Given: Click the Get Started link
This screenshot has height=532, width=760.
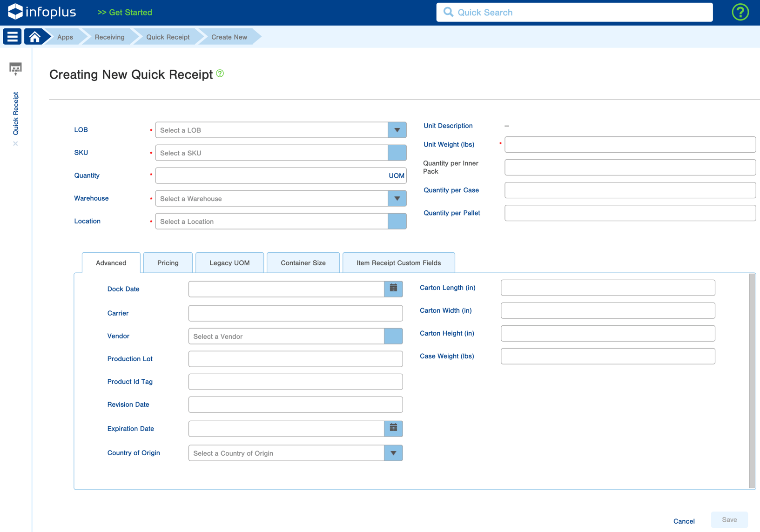Looking at the screenshot, I should pos(124,12).
